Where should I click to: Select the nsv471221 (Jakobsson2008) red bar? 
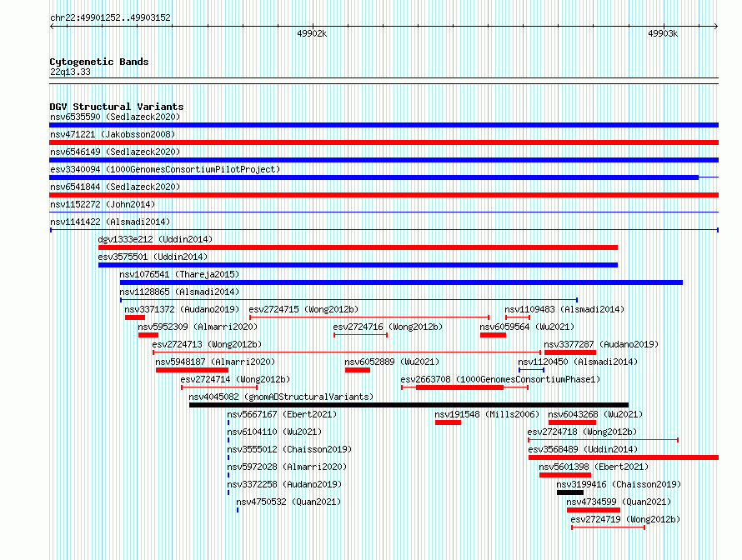(384, 142)
